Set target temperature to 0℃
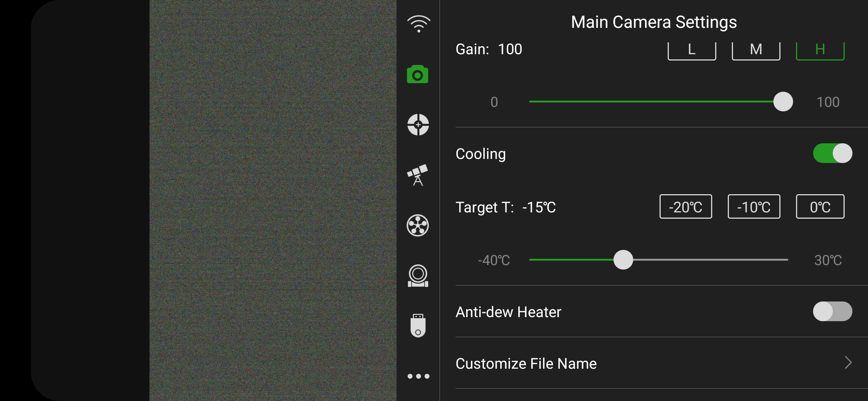868x401 pixels. tap(820, 206)
